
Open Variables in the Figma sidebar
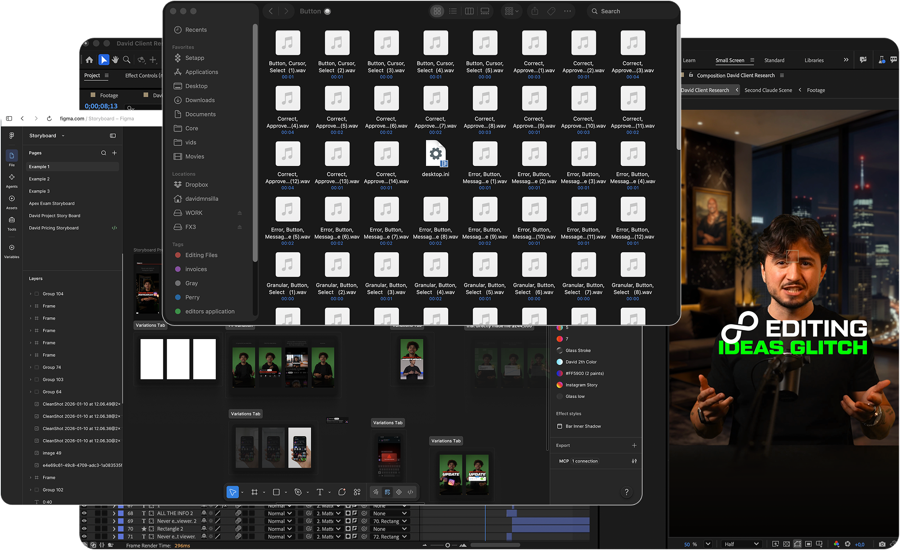pyautogui.click(x=11, y=248)
